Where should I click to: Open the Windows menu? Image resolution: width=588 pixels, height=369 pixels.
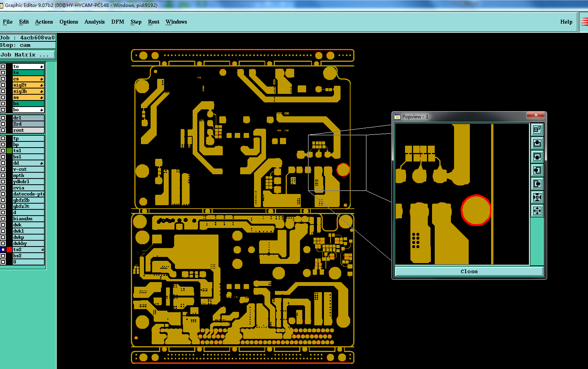[176, 22]
